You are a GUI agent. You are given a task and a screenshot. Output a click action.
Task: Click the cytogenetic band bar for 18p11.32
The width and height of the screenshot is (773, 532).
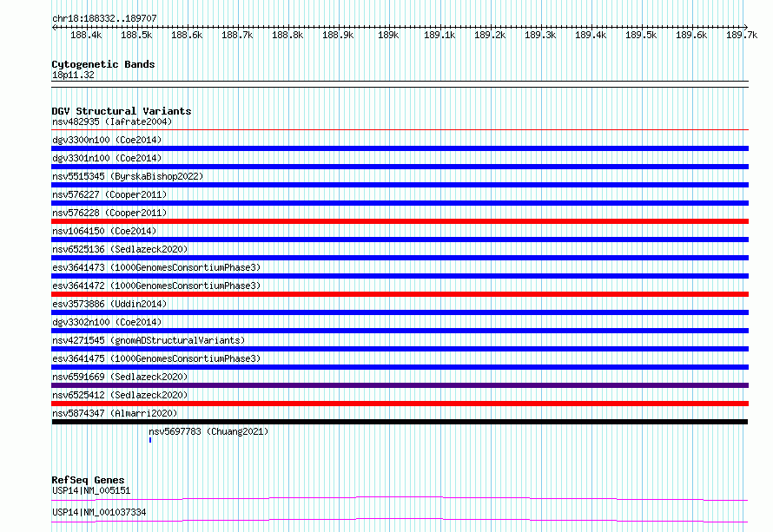(400, 84)
